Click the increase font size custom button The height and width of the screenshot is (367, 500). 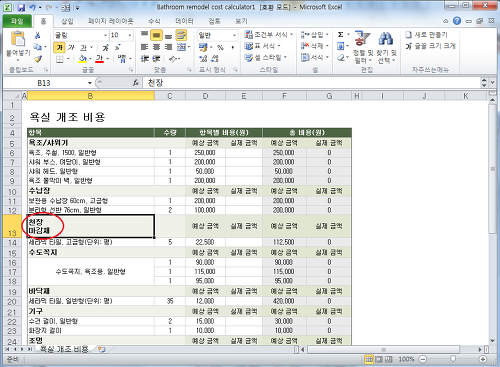430,46
